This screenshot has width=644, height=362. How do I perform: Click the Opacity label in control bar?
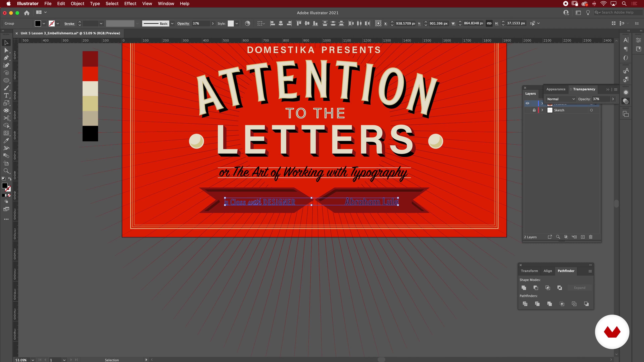point(183,23)
